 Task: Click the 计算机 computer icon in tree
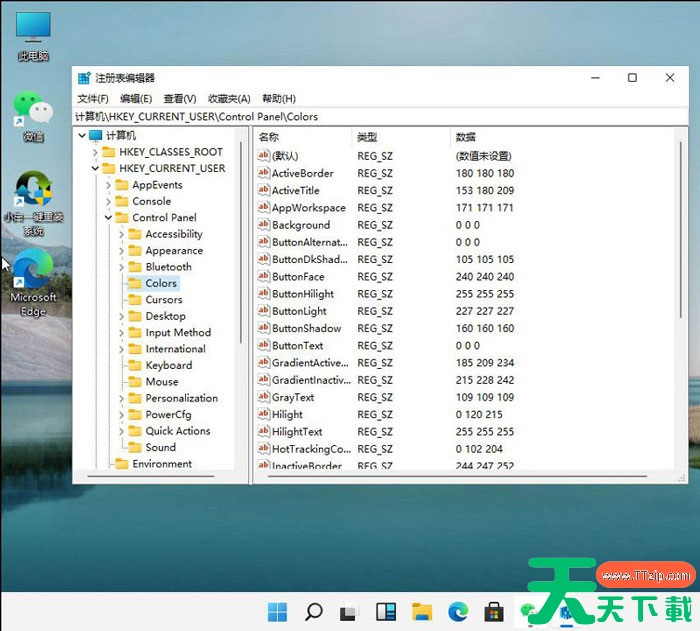coord(96,135)
